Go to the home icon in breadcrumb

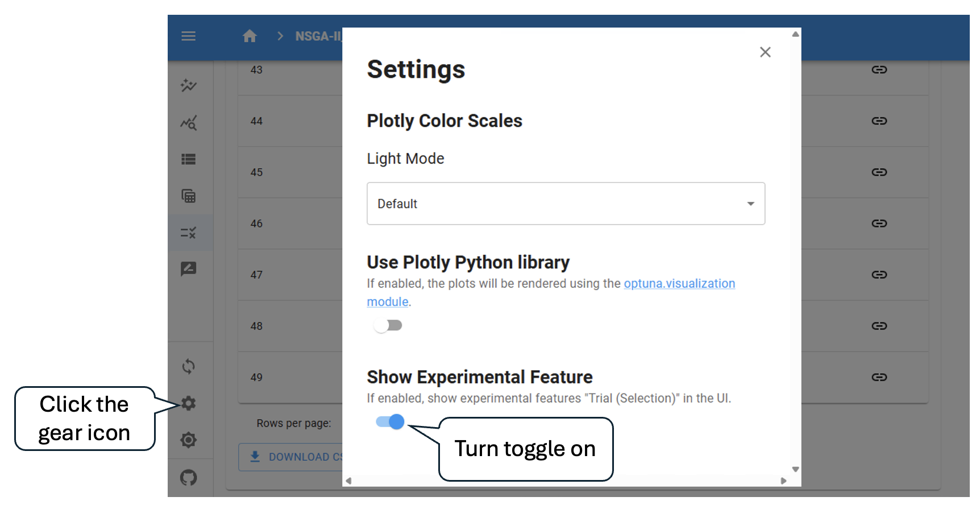(250, 36)
